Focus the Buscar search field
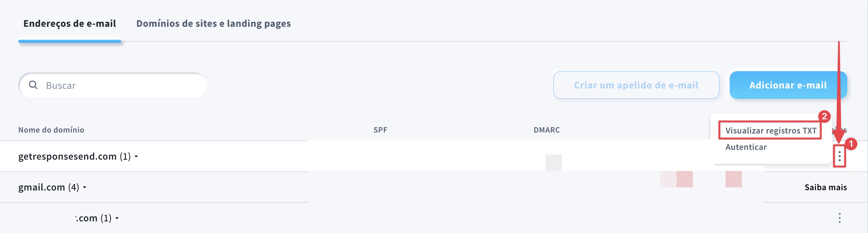The width and height of the screenshot is (868, 233). (121, 85)
